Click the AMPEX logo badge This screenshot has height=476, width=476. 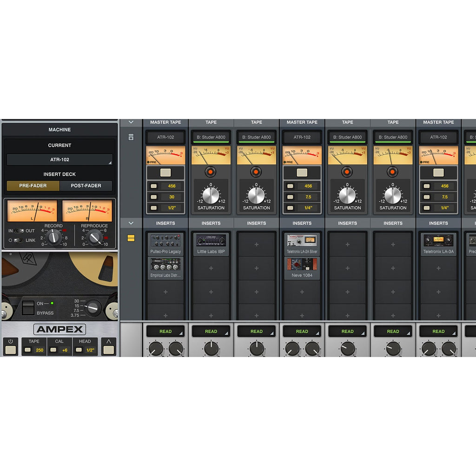point(59,329)
